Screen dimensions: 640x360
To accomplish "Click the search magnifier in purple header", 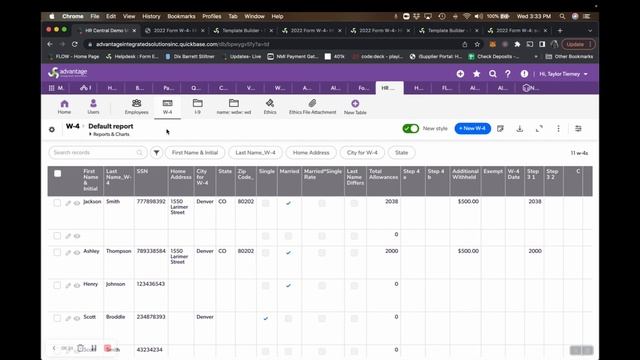I will (x=493, y=74).
